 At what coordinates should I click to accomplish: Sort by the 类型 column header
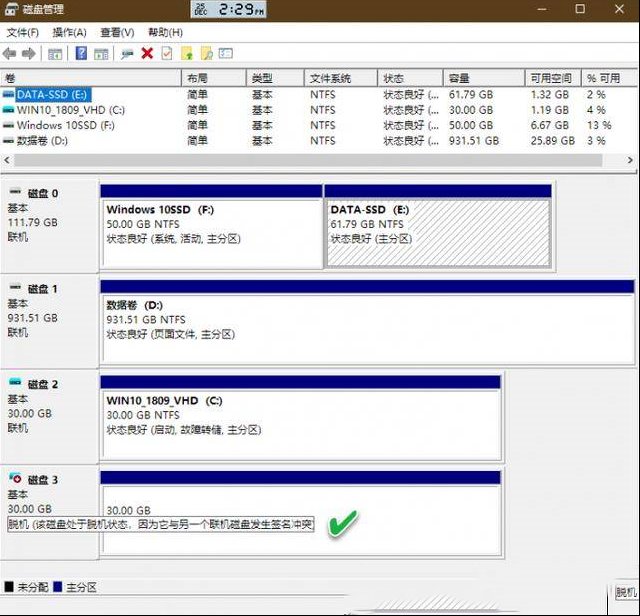275,78
